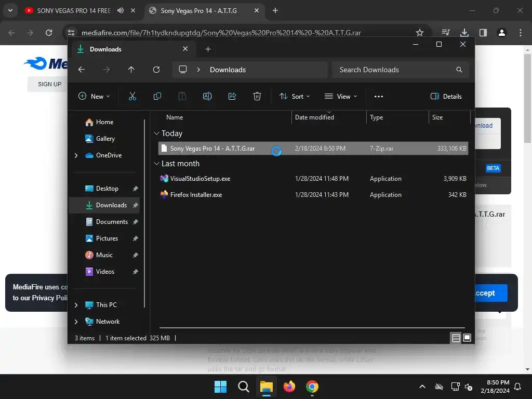Open Chrome tab search dropdown arrow
Image resolution: width=532 pixels, height=399 pixels.
pos(10,10)
